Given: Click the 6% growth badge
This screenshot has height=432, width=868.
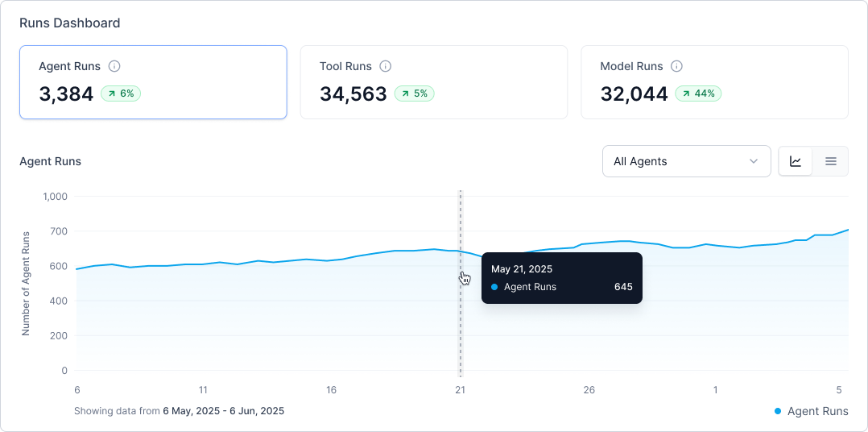Looking at the screenshot, I should (121, 93).
